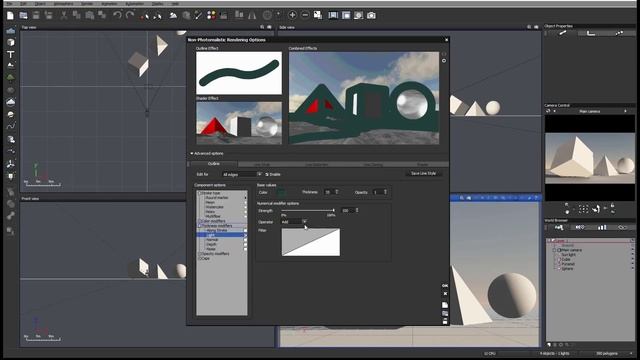The image size is (640, 360).
Task: Open the Edit menu
Action: pos(23,4)
